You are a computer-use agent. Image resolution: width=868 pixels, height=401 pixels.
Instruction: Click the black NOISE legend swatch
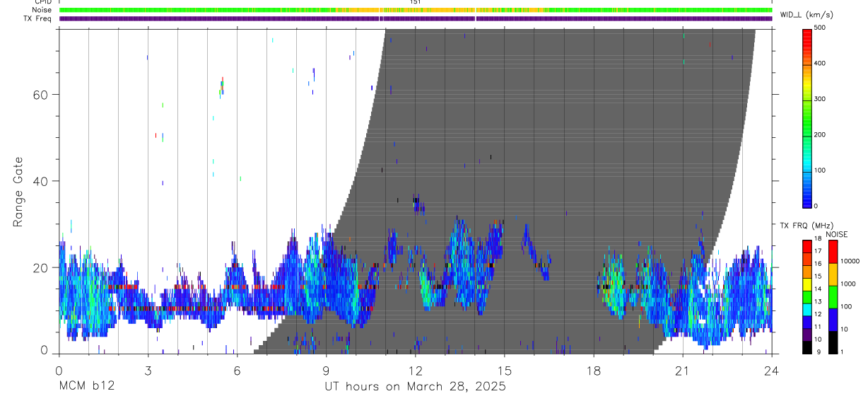pos(833,341)
